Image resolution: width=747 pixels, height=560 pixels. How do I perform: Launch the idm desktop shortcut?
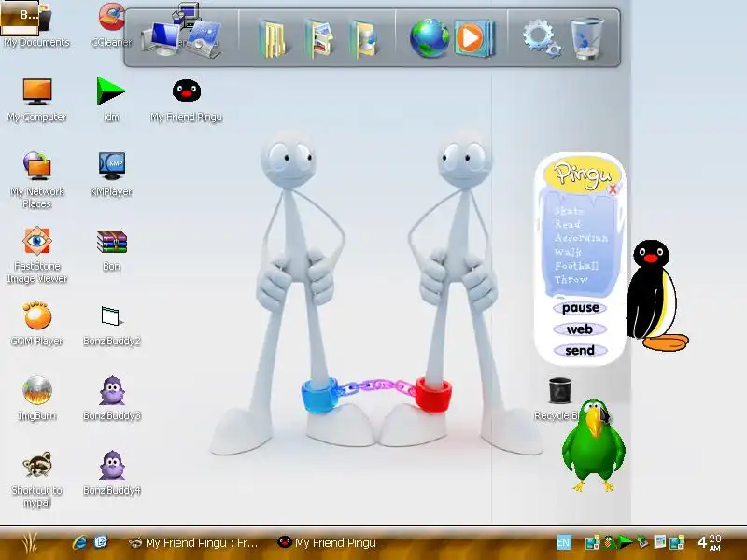(111, 100)
